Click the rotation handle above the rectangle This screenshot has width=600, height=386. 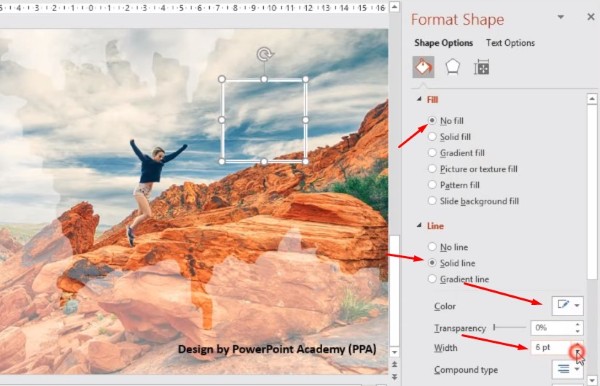point(264,54)
